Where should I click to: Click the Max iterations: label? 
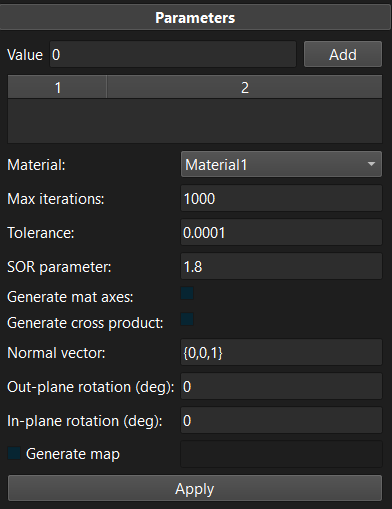tap(56, 199)
